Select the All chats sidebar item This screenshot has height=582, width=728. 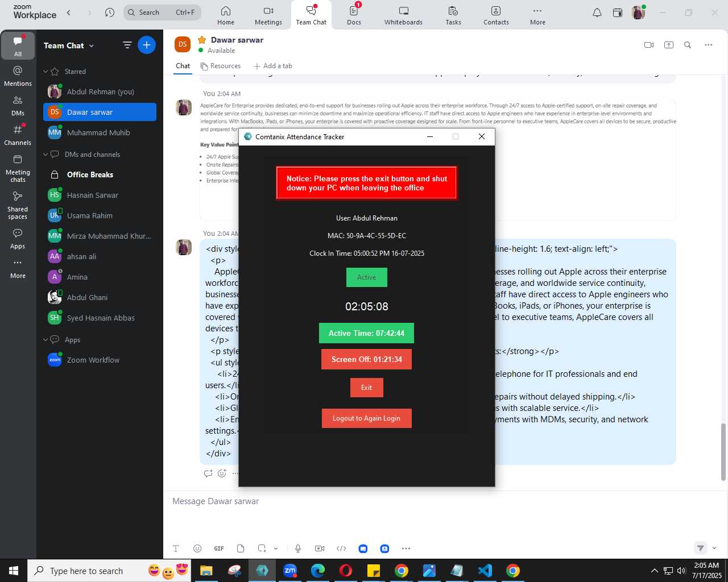(18, 45)
